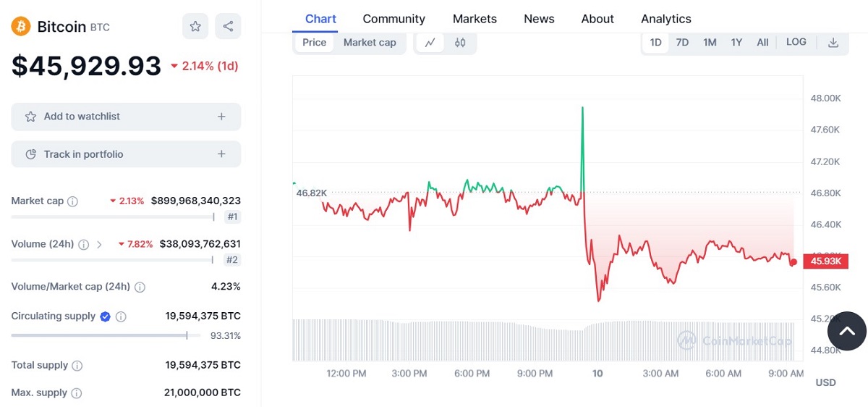
Task: Click the circulating supply progress bar
Action: point(106,335)
